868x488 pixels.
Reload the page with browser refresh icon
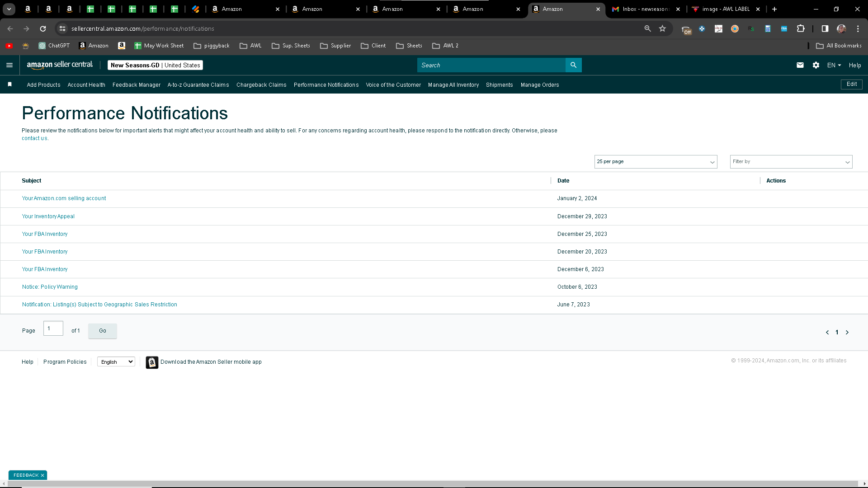pos(43,28)
